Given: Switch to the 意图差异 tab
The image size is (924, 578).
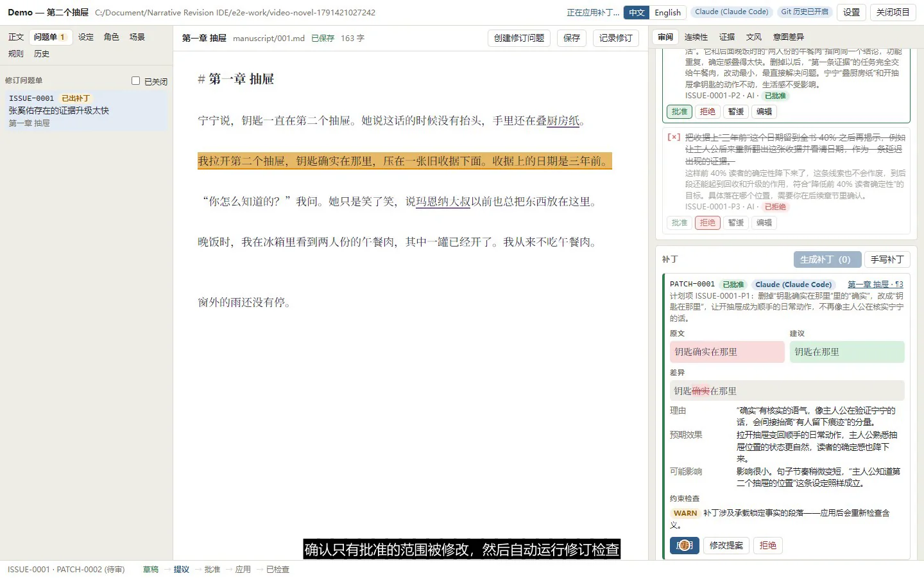Looking at the screenshot, I should click(789, 37).
